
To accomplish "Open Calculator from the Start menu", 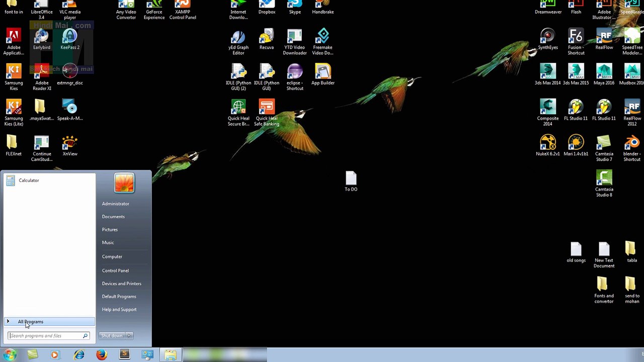I will pos(49,180).
